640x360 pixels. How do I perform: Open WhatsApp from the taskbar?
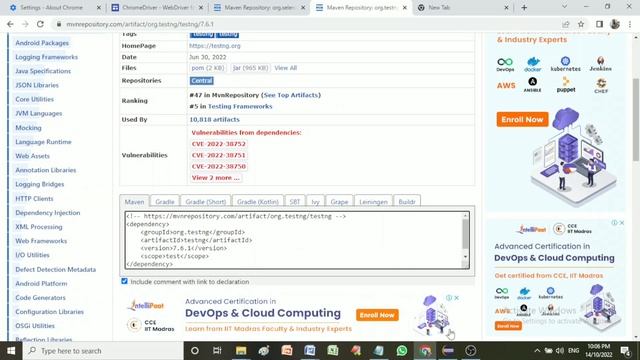[x=402, y=351]
